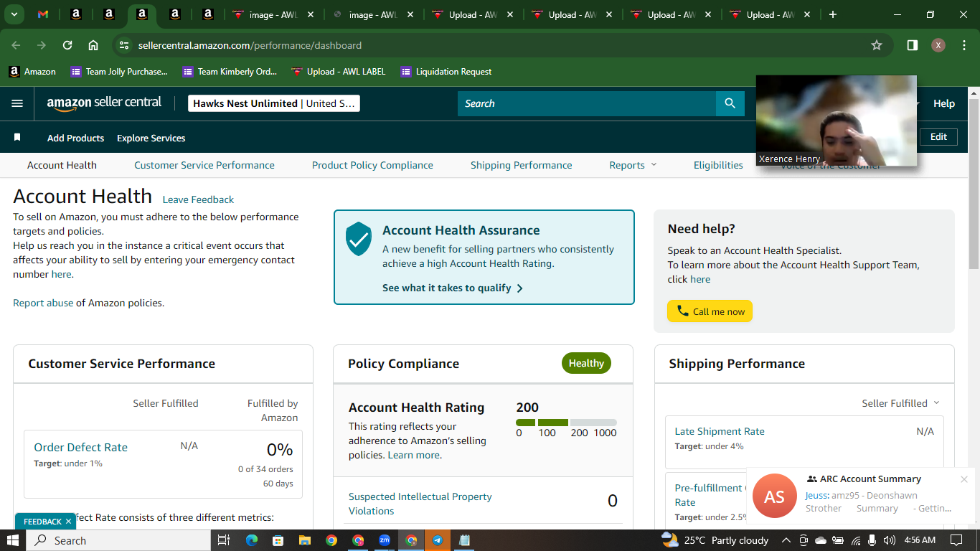The height and width of the screenshot is (551, 980).
Task: Open the Windows Start menu
Action: point(13,540)
